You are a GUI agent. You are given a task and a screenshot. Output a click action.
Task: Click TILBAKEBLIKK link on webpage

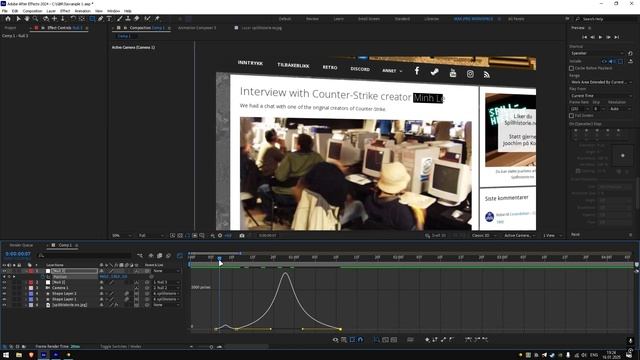coord(293,65)
